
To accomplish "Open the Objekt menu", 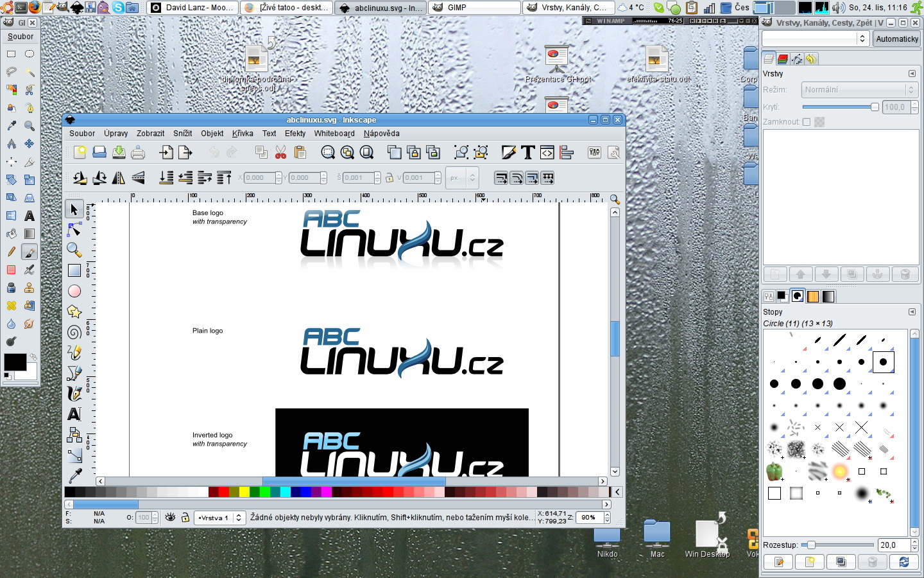I will (x=212, y=134).
